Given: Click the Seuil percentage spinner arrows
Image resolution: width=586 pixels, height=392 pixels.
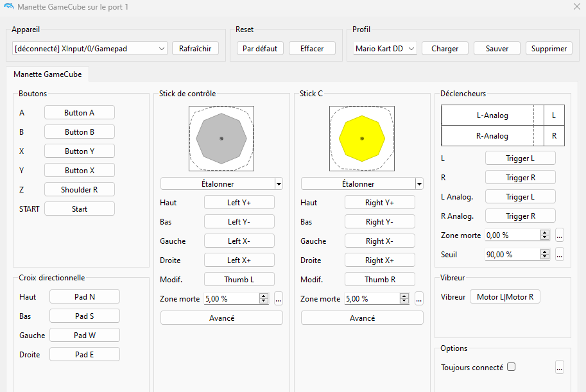Looking at the screenshot, I should [545, 254].
